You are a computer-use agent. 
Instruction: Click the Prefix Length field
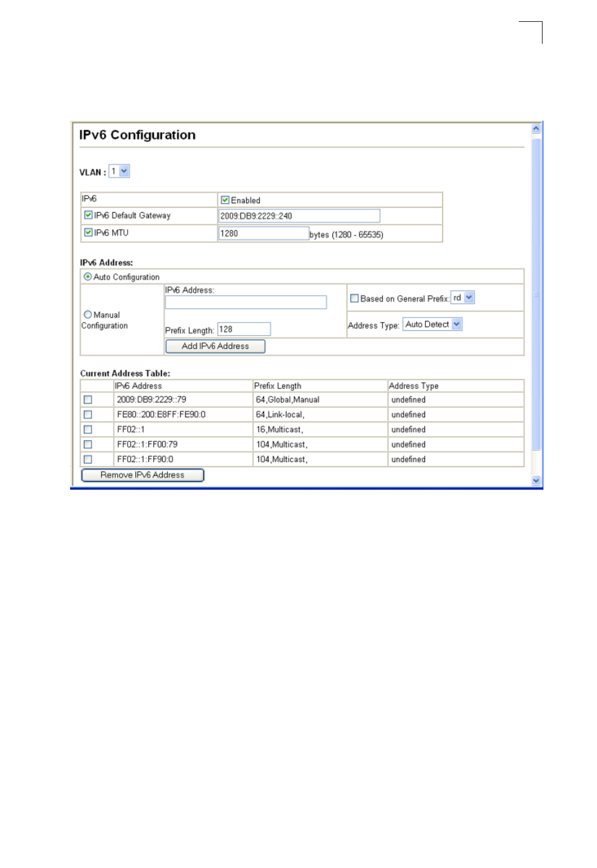[244, 329]
